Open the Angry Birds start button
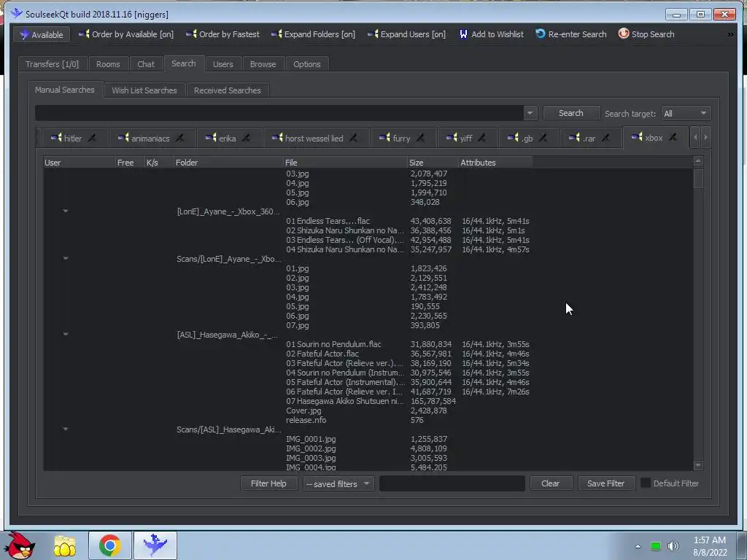This screenshot has height=560, width=747. [x=19, y=545]
